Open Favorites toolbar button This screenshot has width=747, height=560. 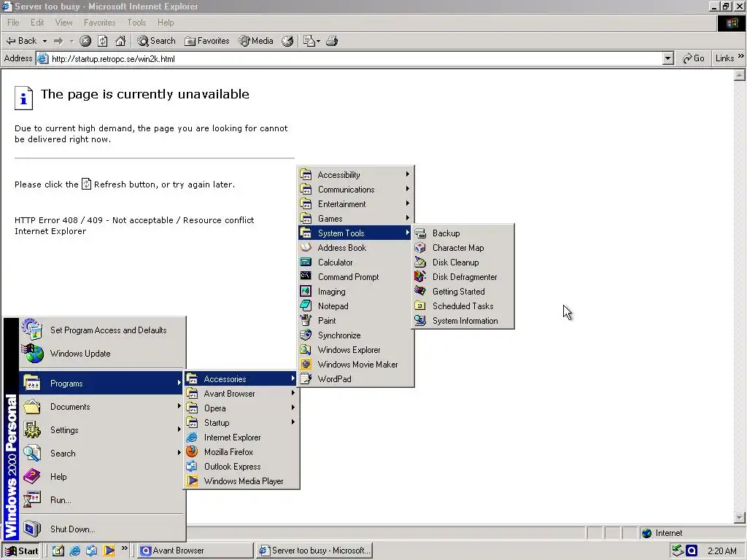pyautogui.click(x=206, y=41)
